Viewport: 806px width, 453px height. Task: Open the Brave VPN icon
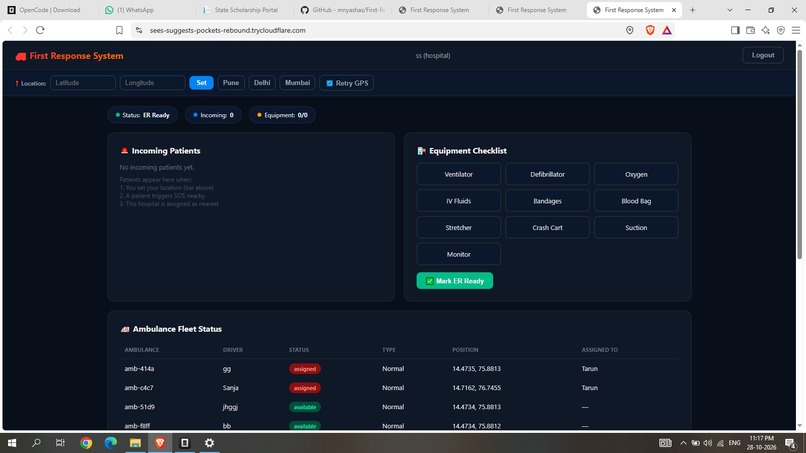(x=781, y=30)
